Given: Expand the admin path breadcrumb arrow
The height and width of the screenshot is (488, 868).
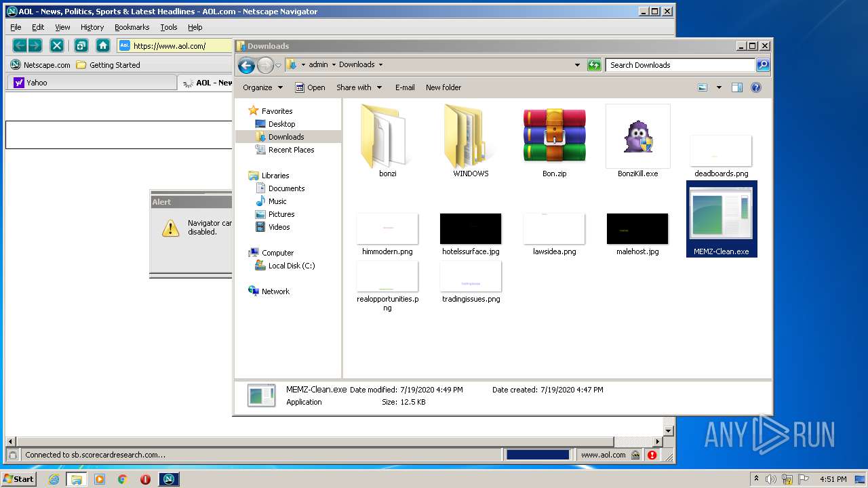Looking at the screenshot, I should 334,65.
